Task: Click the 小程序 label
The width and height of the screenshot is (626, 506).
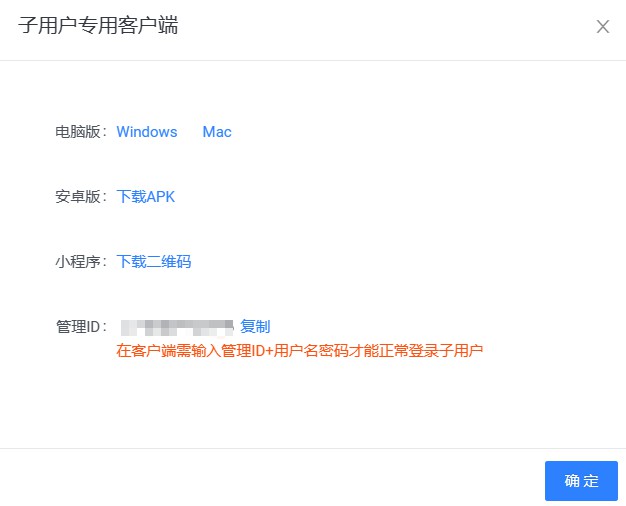Action: click(81, 262)
